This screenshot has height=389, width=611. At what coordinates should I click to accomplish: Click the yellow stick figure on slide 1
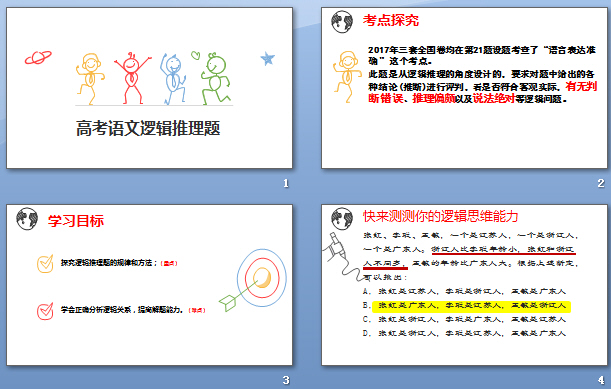pos(90,79)
